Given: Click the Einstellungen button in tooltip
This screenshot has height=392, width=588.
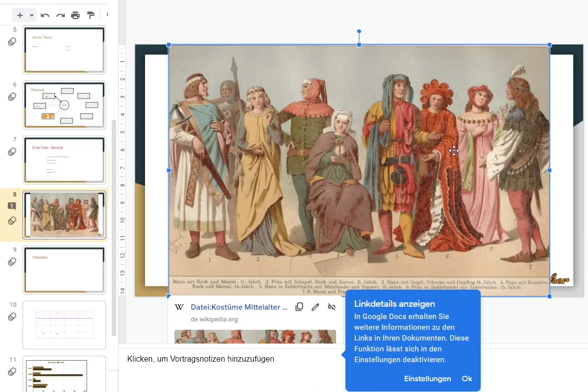Looking at the screenshot, I should [427, 379].
